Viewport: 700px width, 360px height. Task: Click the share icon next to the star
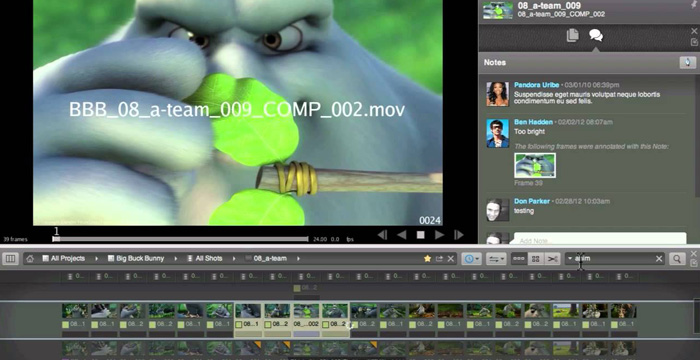pos(439,259)
